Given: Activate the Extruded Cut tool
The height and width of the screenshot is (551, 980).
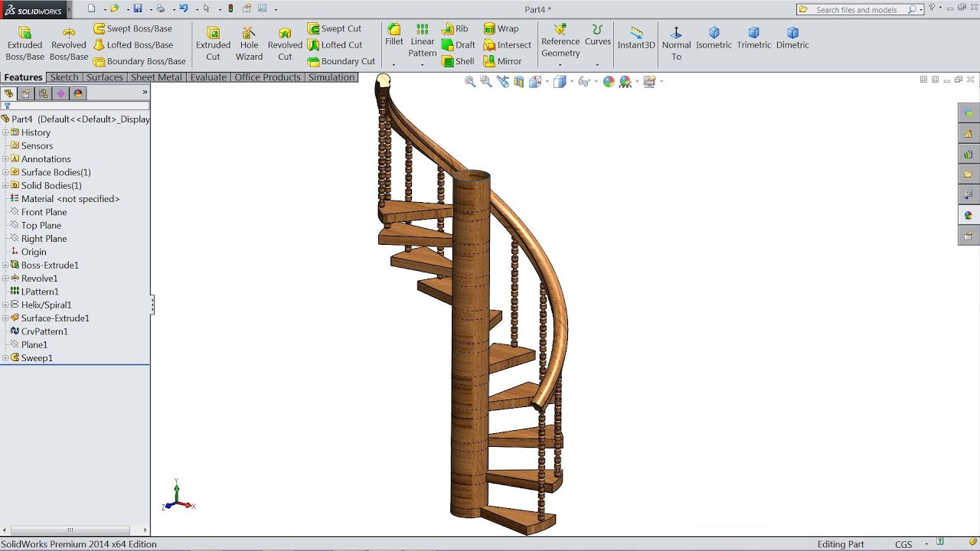Looking at the screenshot, I should coord(213,44).
